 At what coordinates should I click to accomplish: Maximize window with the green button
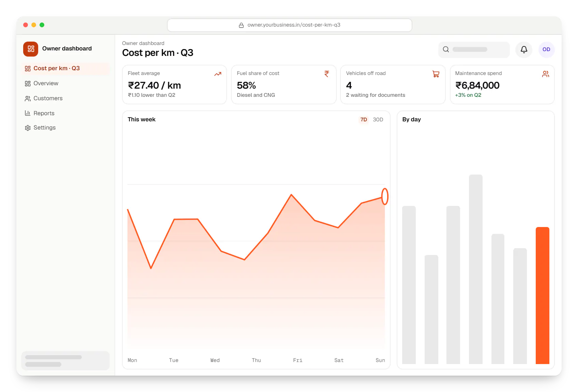[42, 25]
